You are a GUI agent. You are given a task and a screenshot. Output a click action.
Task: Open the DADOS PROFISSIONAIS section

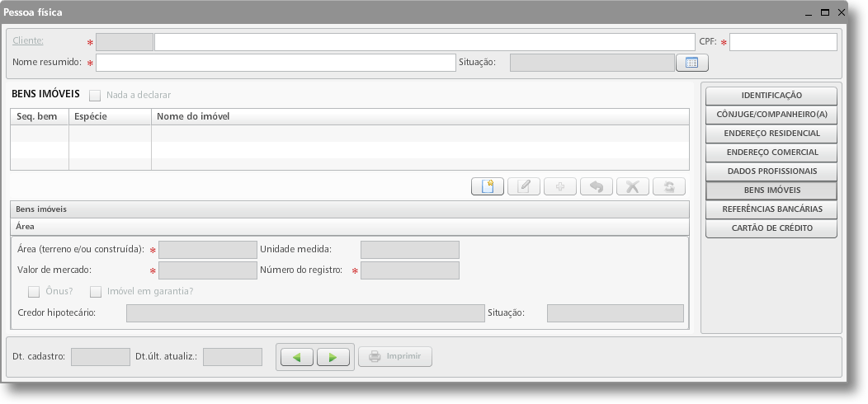[771, 171]
